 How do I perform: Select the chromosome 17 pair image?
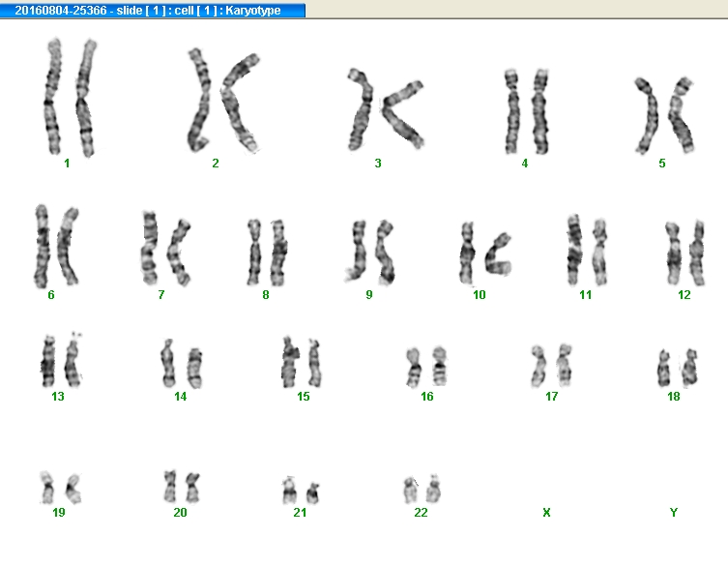[x=552, y=366]
